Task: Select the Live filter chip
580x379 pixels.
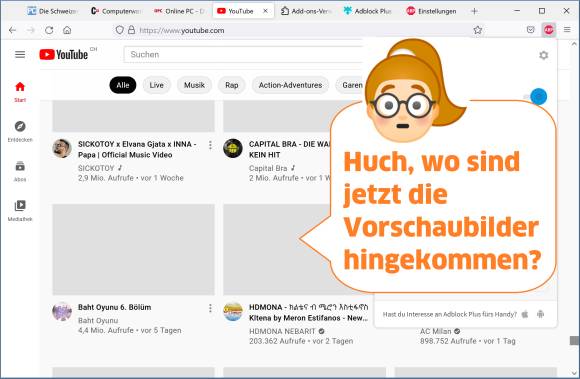Action: [x=156, y=85]
